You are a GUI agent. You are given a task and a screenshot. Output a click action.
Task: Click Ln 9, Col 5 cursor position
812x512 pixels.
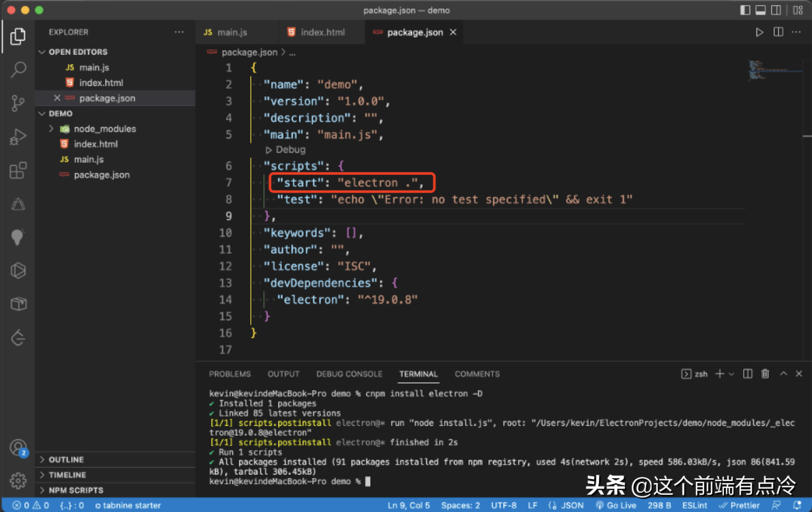tap(409, 505)
